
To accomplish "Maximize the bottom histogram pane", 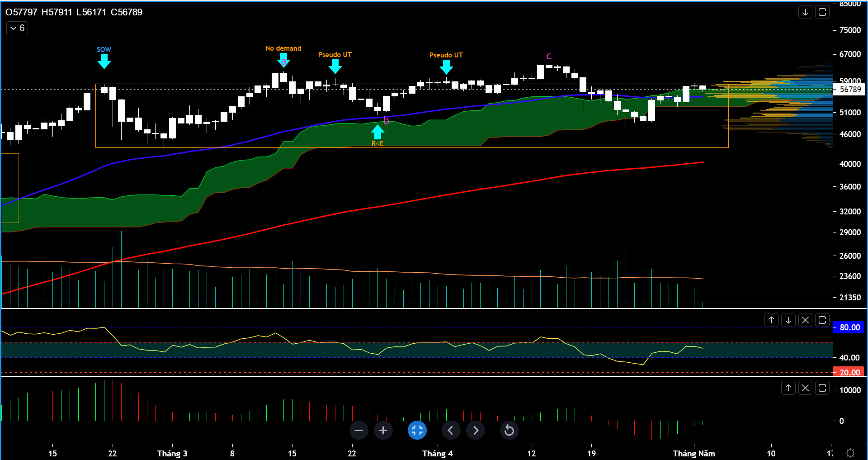I will pos(822,388).
